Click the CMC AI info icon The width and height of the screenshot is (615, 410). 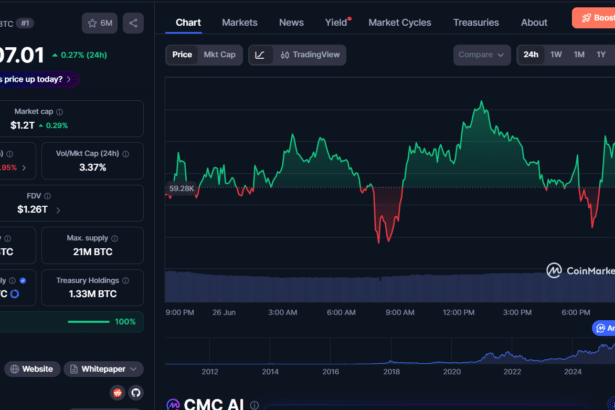[254, 405]
